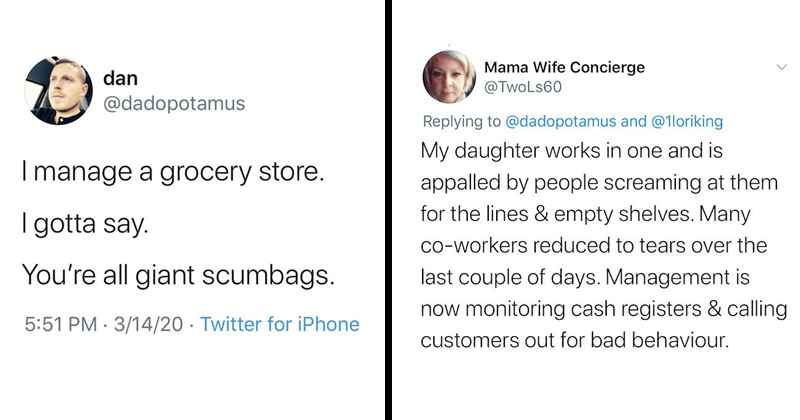The height and width of the screenshot is (420, 800).
Task: Click the 'You're all giant scumbags.' line
Action: pos(189,274)
